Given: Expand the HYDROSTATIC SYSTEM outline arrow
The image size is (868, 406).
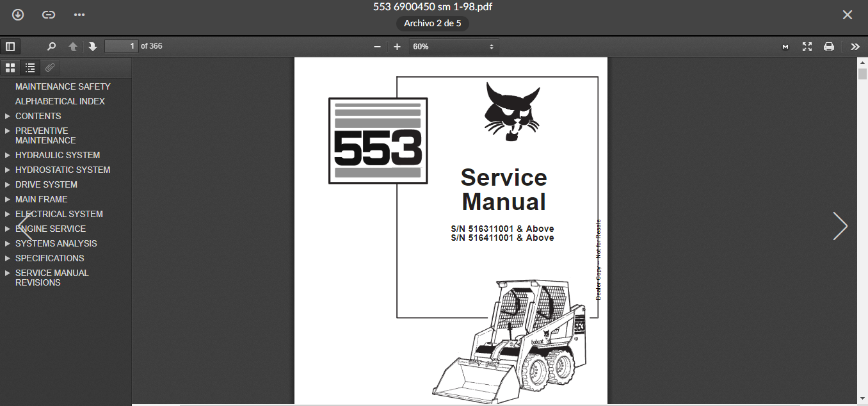Looking at the screenshot, I should pyautogui.click(x=8, y=170).
